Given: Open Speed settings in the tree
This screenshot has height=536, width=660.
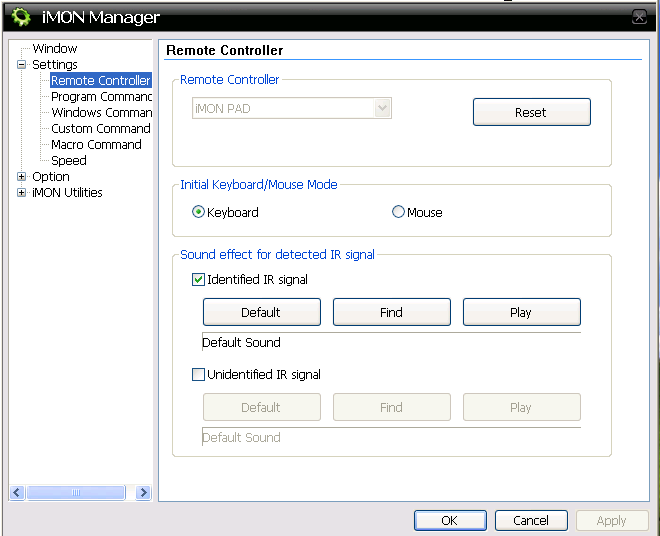Looking at the screenshot, I should click(x=69, y=160).
